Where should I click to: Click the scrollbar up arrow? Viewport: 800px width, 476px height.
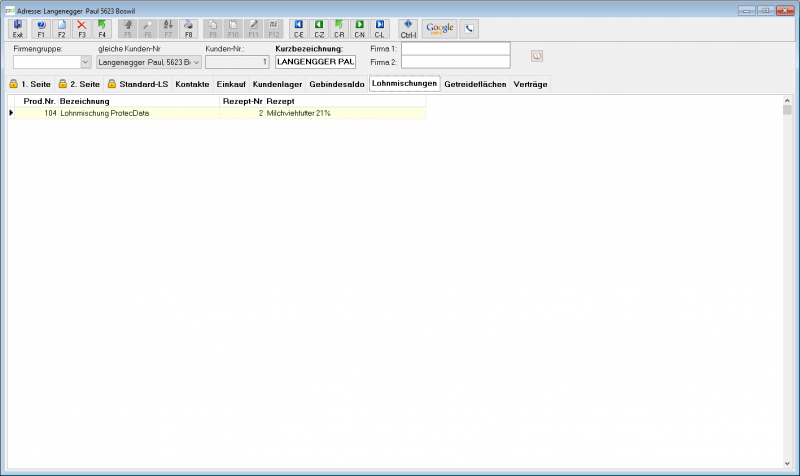787,101
